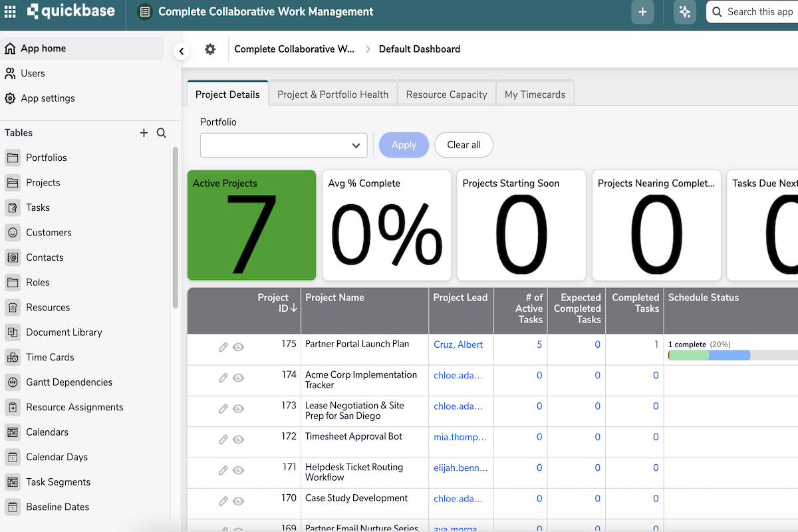Screen dimensions: 798x532
Task: Open the Document Library table icon
Action: (x=12, y=332)
